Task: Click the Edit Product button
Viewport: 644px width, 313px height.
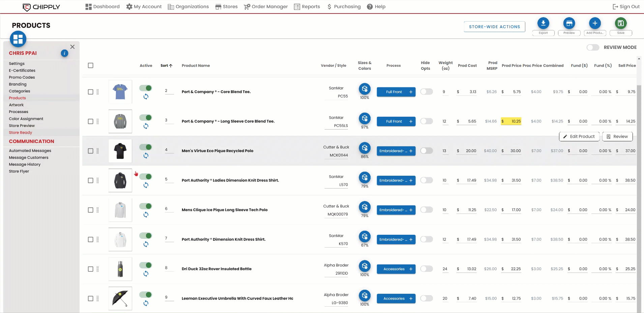Action: tap(579, 137)
